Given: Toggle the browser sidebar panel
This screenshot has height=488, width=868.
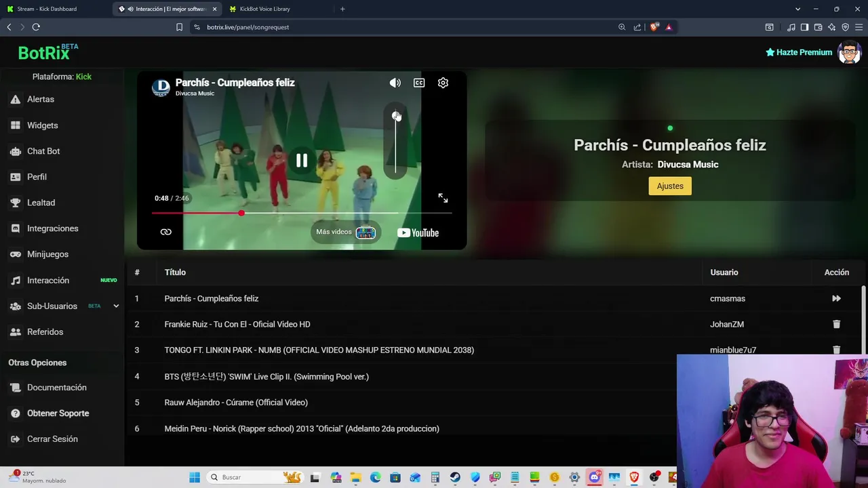Looking at the screenshot, I should (x=804, y=27).
